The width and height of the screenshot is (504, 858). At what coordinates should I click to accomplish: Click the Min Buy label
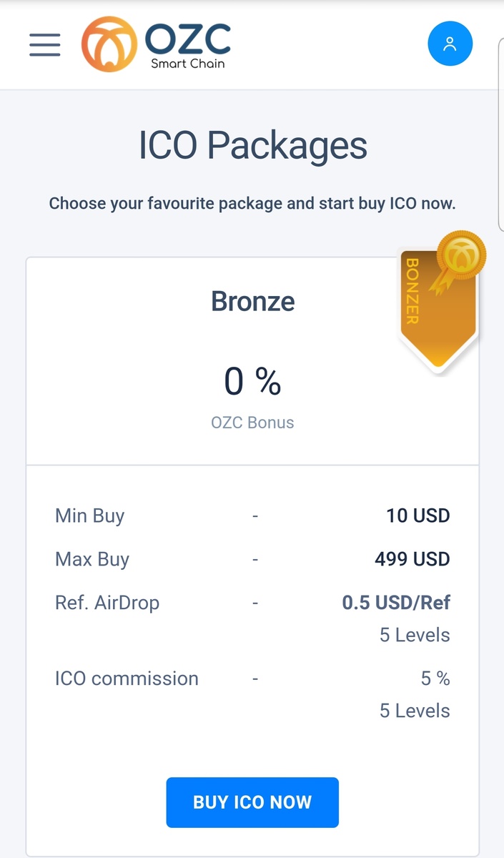(x=89, y=516)
